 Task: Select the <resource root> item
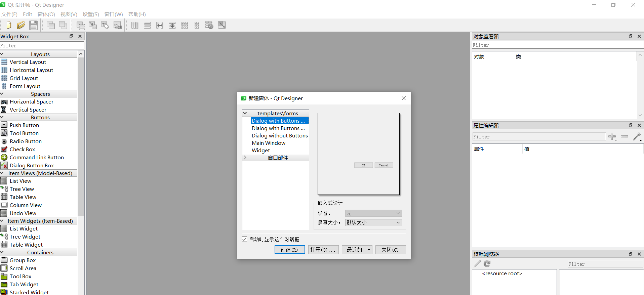coord(502,273)
